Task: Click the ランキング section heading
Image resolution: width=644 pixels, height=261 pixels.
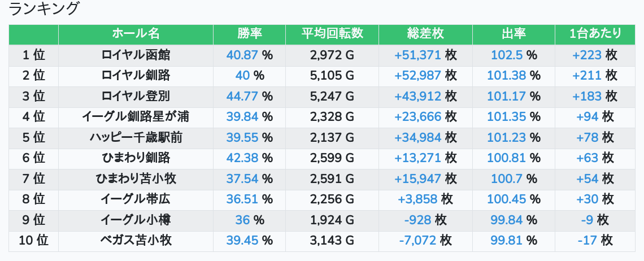Action: coord(44,9)
